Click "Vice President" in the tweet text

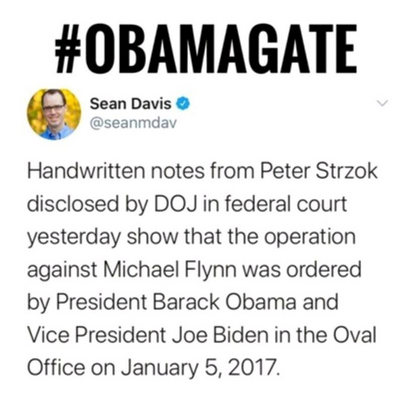pos(97,334)
